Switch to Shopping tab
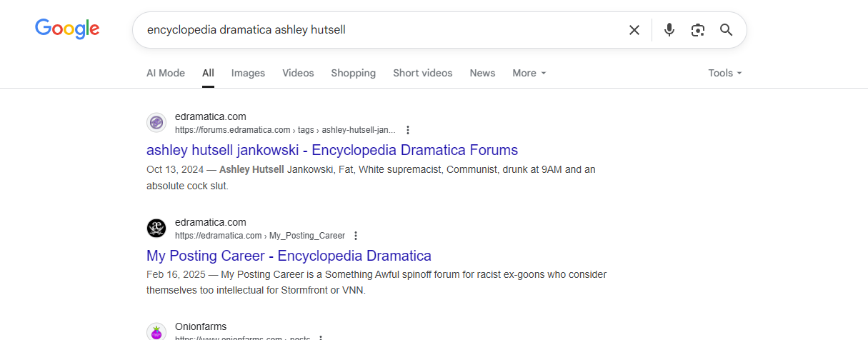 coord(354,73)
